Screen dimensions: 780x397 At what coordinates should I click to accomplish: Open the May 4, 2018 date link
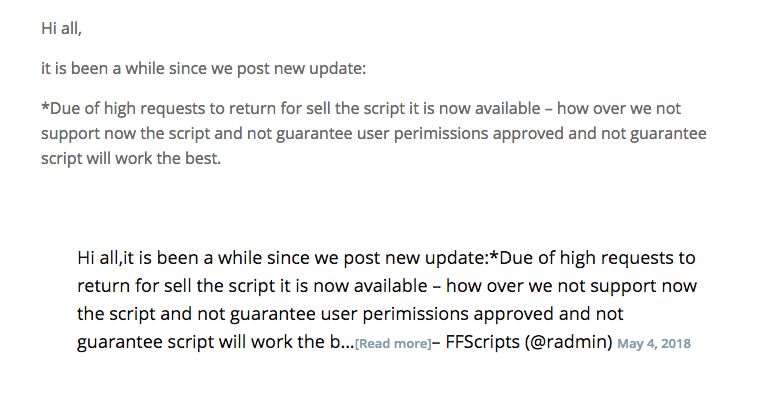point(654,344)
